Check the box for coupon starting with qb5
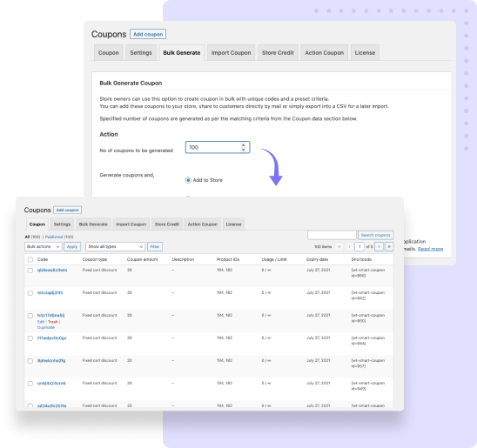Viewport: 477px width, 448px height. 30,271
